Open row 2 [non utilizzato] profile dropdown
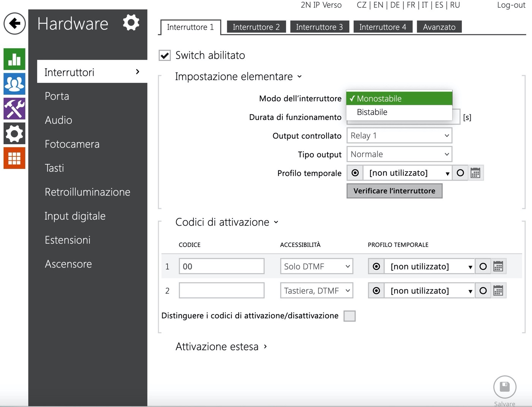 point(430,291)
